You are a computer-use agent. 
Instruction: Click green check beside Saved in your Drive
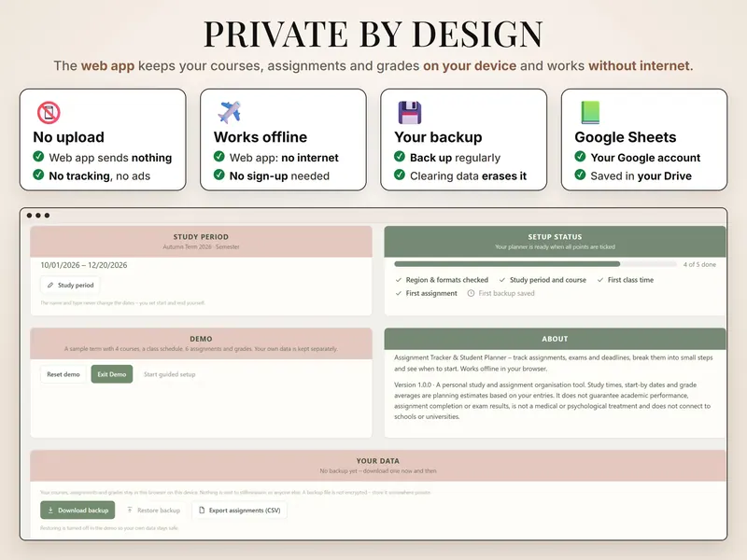click(x=580, y=175)
